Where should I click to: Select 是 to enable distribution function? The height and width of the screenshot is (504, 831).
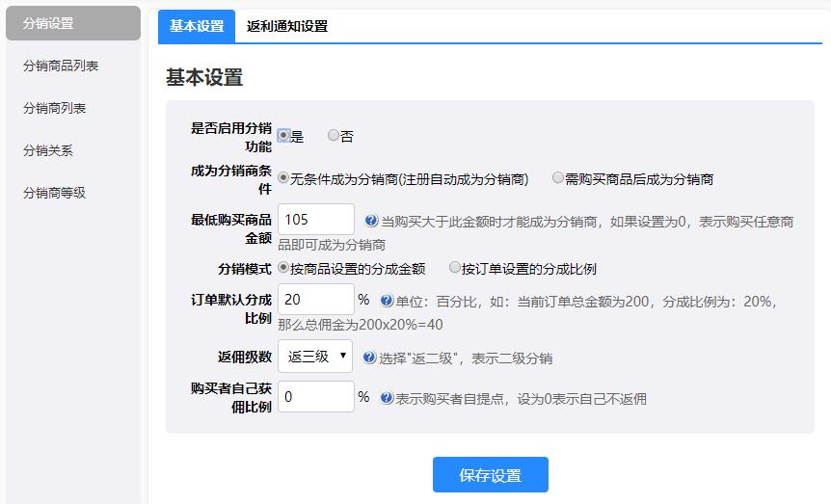pos(283,136)
